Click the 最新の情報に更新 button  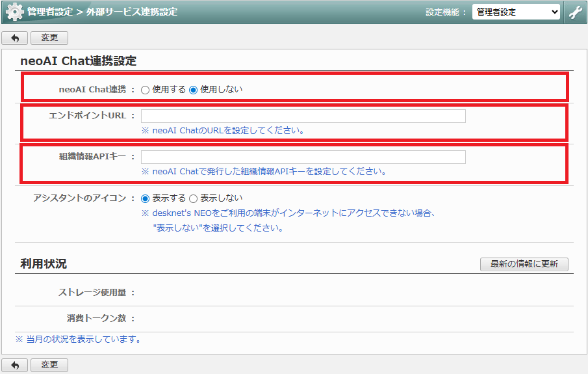coord(524,264)
